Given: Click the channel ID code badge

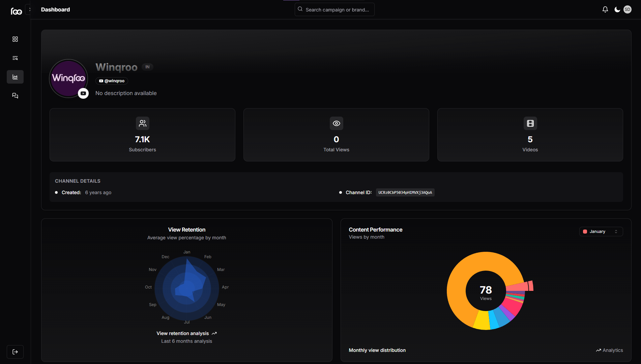Looking at the screenshot, I should 405,192.
